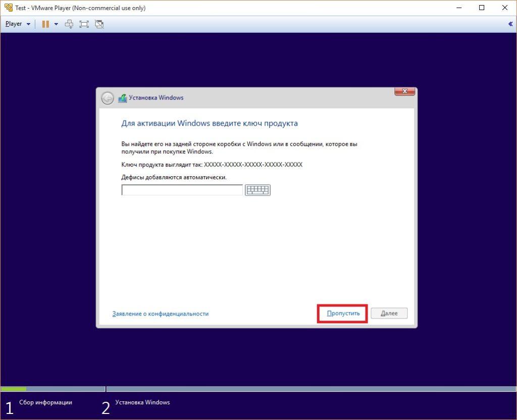Switch VMware Player to Unity mode

(99, 24)
